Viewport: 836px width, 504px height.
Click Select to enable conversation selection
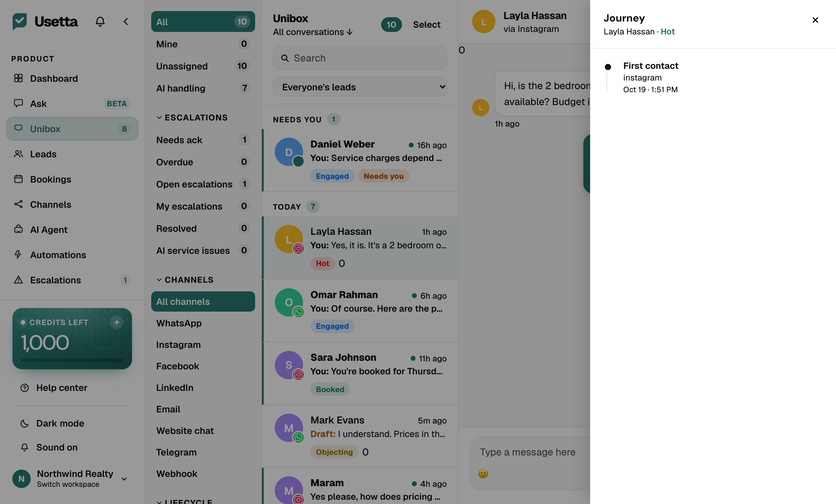(427, 24)
